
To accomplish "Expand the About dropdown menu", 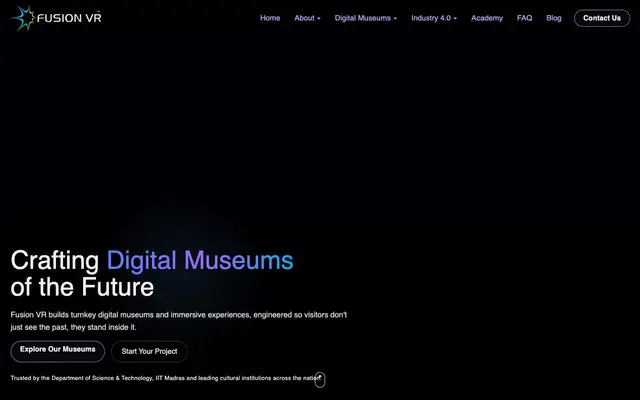I will tap(307, 18).
